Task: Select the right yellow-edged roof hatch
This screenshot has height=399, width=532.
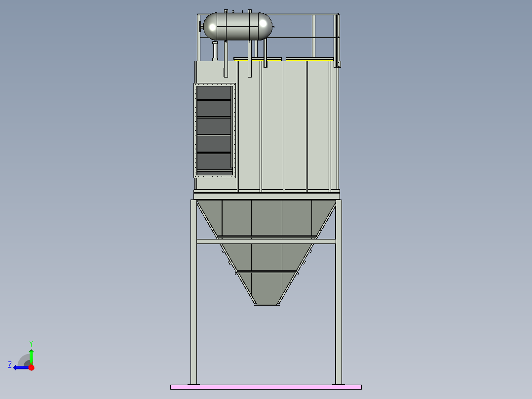Action: coord(310,59)
